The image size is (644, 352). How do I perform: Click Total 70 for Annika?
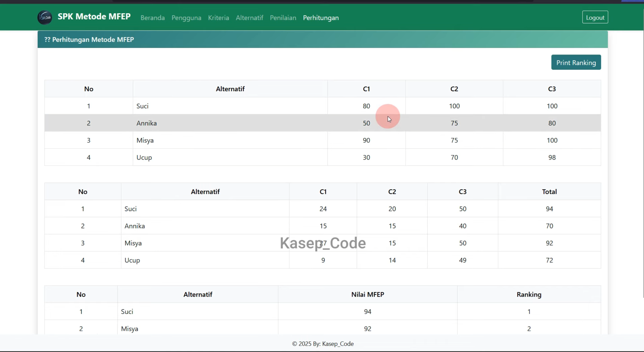(x=549, y=226)
